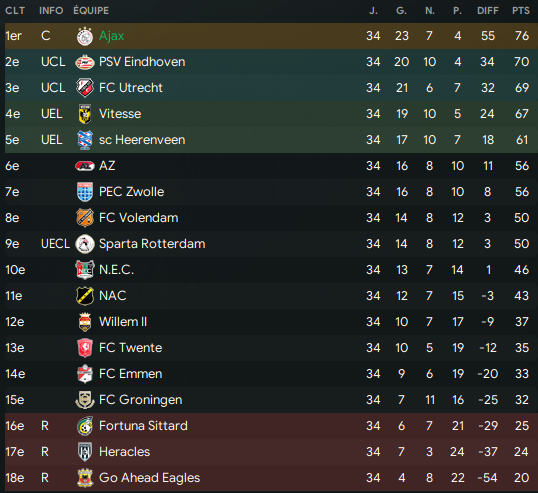Click the AZ club logo
This screenshot has height=493, width=538.
(85, 166)
